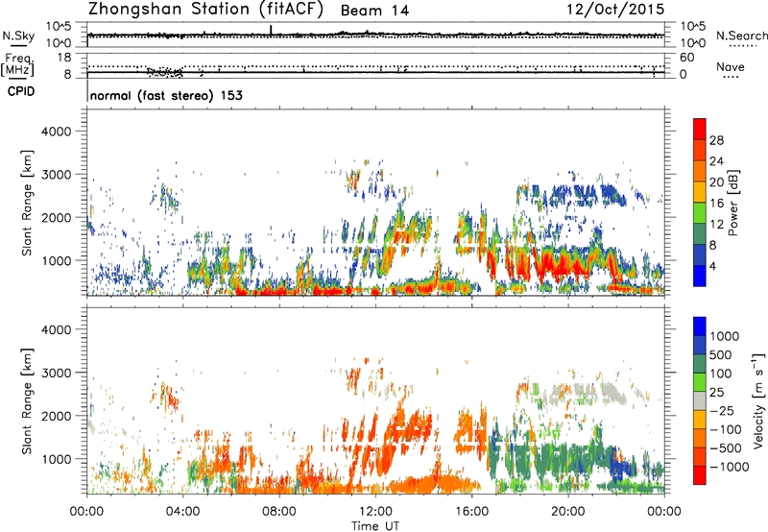
Task: Click the 'Beam 14' label
Action: tap(374, 11)
